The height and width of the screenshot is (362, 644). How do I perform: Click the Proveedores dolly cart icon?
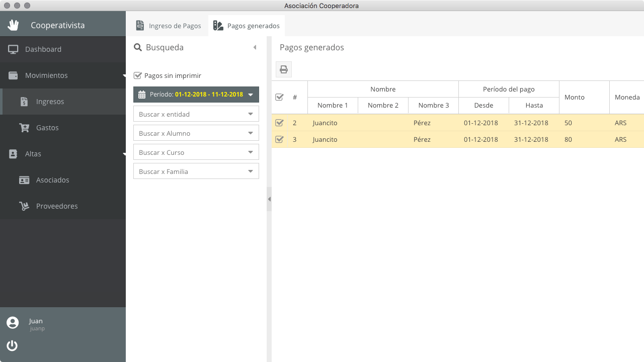(24, 206)
